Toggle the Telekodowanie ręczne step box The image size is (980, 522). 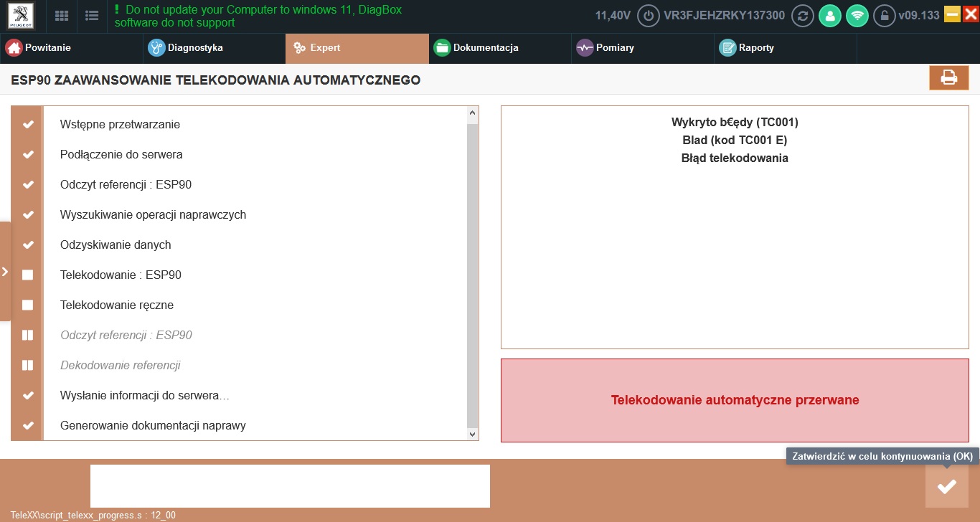[27, 305]
